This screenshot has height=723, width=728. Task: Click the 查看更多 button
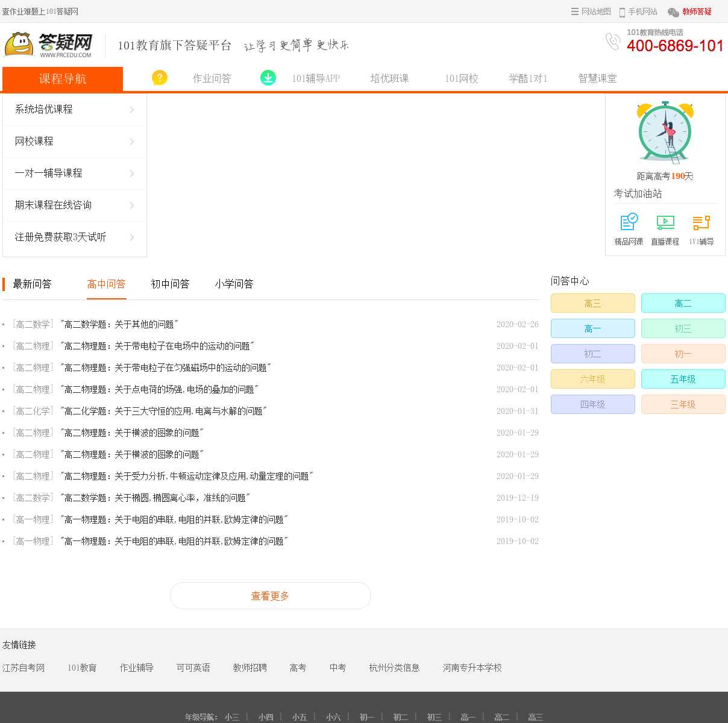click(270, 596)
